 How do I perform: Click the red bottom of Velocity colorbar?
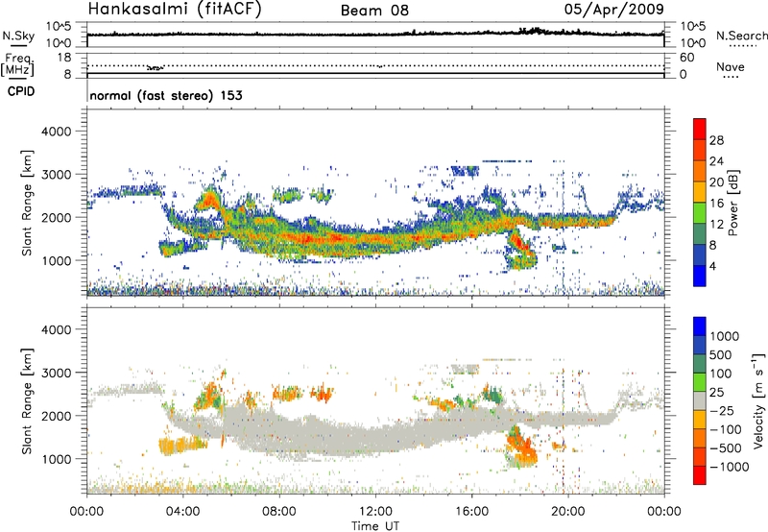[x=700, y=475]
